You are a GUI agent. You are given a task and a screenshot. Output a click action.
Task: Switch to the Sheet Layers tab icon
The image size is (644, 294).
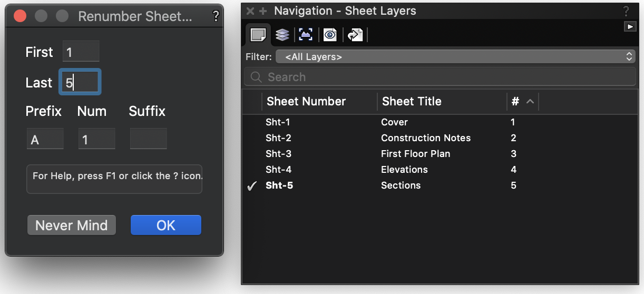[258, 35]
